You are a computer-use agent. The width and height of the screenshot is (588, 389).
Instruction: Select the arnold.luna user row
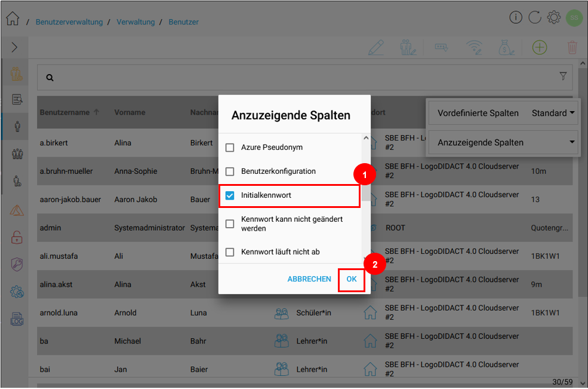point(304,313)
